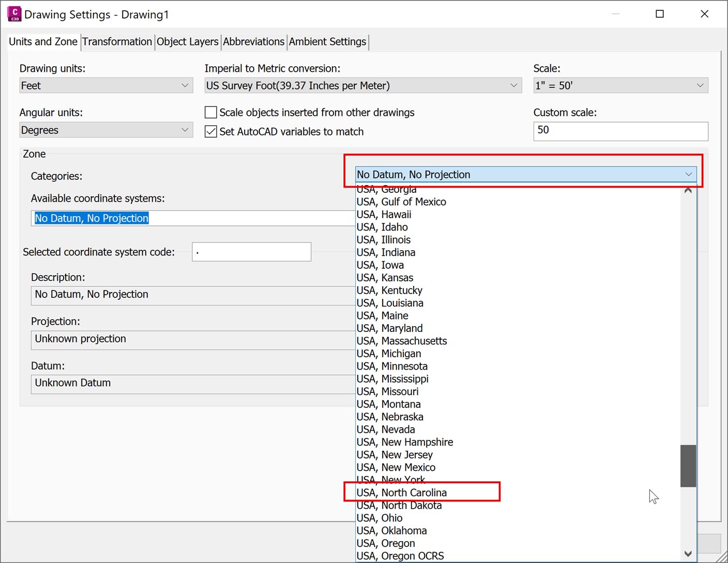Collapse the Categories dropdown showing No Datum, No Projection
Viewport: 728px width, 563px height.
pos(526,175)
